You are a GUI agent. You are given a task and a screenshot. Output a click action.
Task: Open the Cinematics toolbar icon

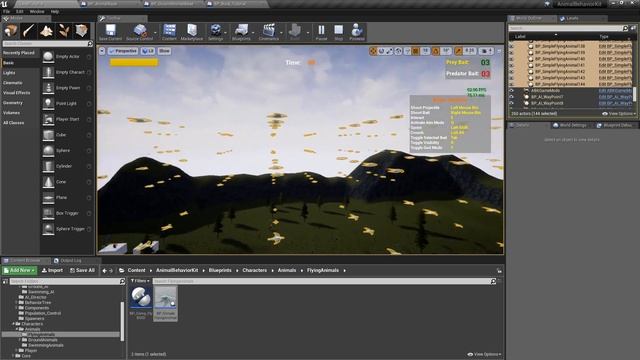coord(269,32)
